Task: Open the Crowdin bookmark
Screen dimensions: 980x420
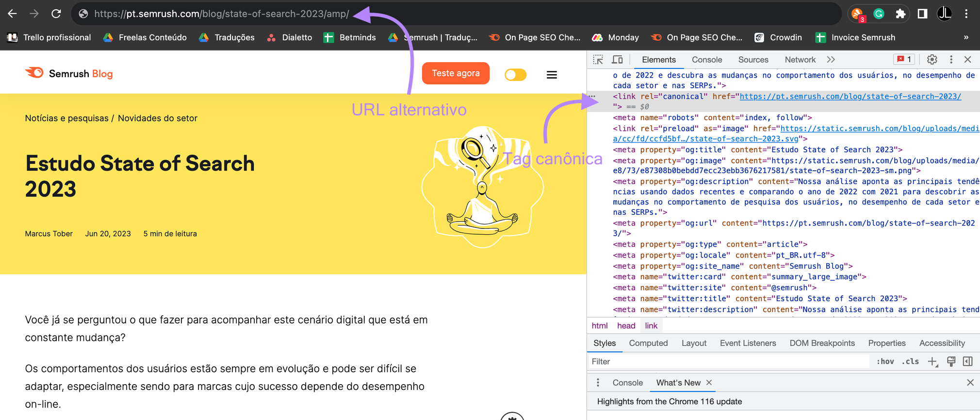Action: pos(778,37)
